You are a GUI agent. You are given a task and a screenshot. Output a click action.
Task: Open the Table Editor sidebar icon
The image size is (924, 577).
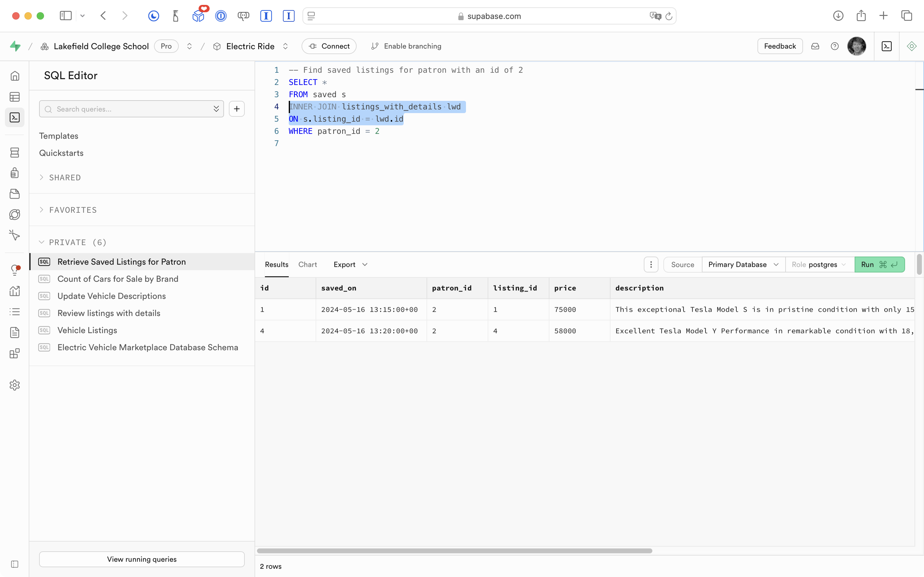pyautogui.click(x=15, y=97)
